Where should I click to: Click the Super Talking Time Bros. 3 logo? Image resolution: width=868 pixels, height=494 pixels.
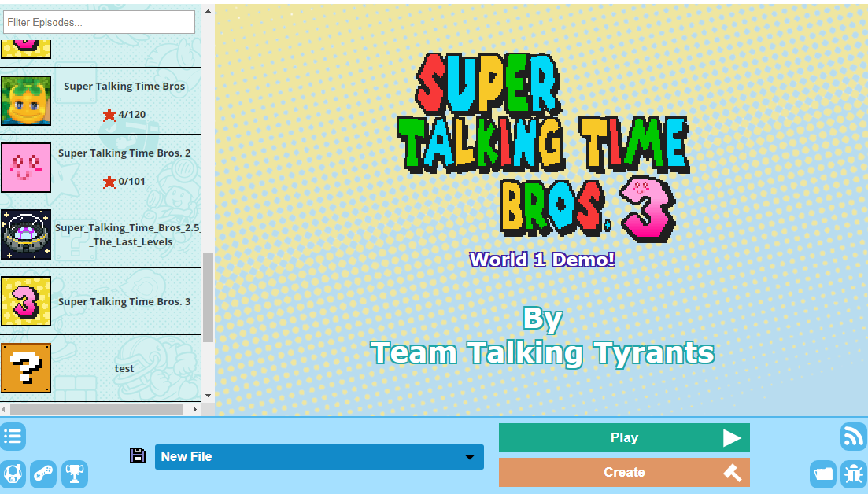click(543, 148)
